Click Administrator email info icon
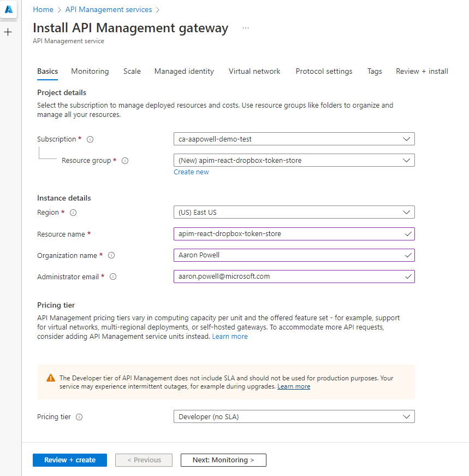 click(x=113, y=277)
